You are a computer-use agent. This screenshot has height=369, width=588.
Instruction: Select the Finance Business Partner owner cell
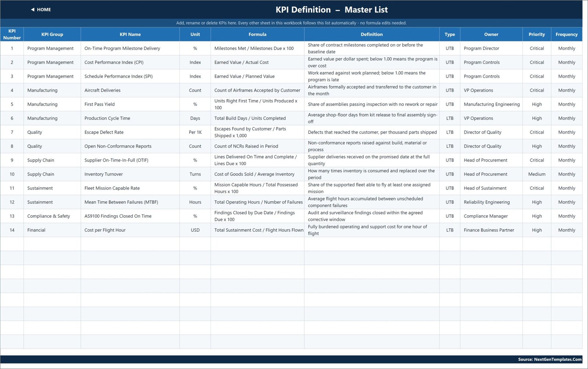[491, 230]
